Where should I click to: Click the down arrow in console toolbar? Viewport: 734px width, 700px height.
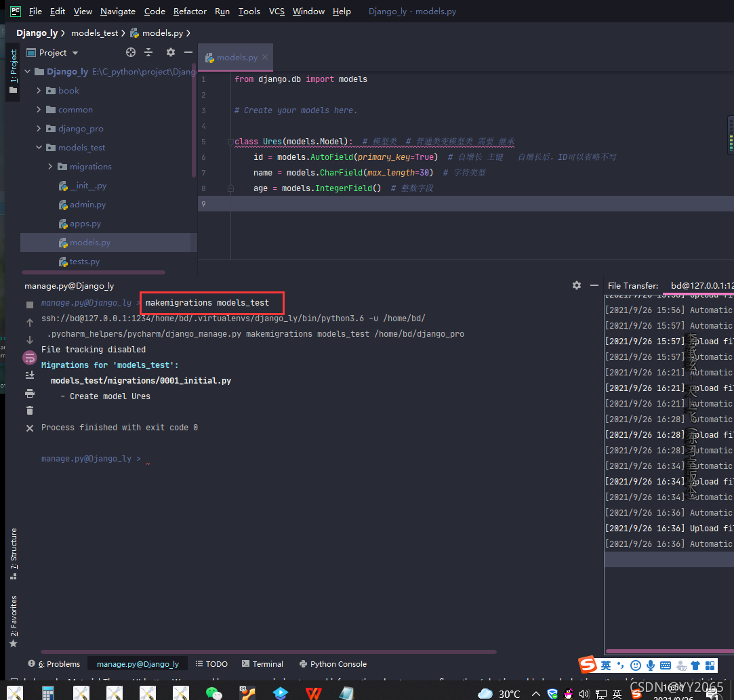point(30,339)
